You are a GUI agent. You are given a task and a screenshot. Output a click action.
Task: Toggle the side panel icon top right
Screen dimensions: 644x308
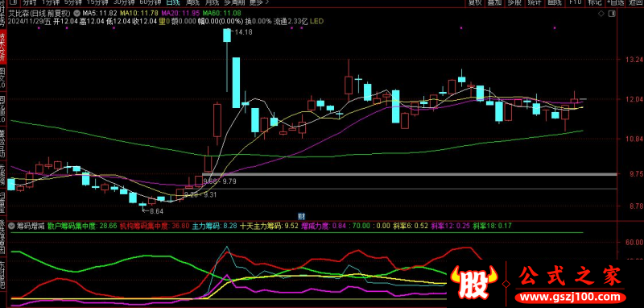[x=613, y=13]
